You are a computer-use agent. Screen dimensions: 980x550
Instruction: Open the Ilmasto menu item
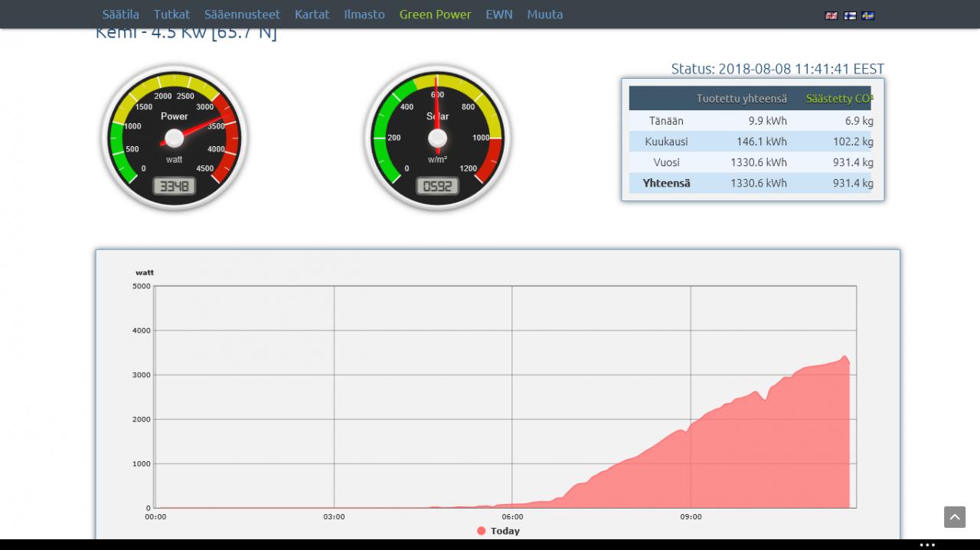click(x=364, y=15)
